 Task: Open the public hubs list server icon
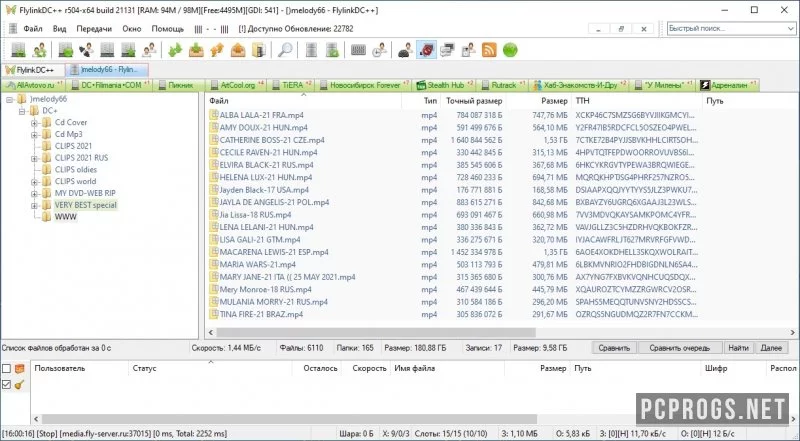pos(18,50)
